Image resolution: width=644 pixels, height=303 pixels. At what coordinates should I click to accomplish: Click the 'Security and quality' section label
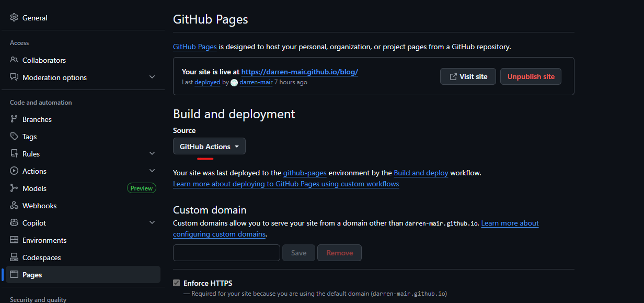(38, 300)
